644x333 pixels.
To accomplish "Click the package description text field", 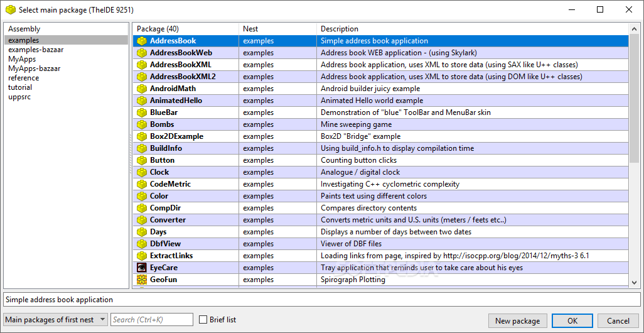I will (x=321, y=300).
